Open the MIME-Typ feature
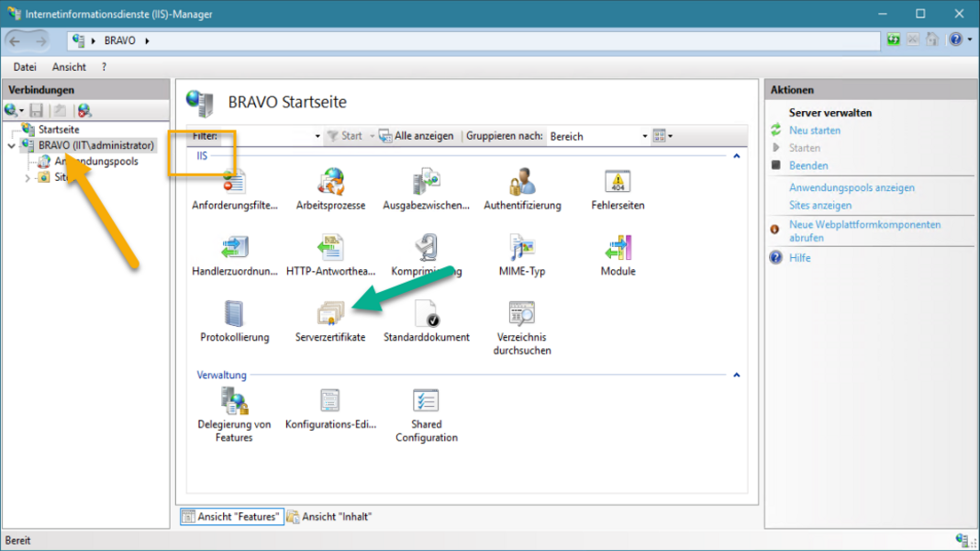The width and height of the screenshot is (980, 551). tap(522, 250)
